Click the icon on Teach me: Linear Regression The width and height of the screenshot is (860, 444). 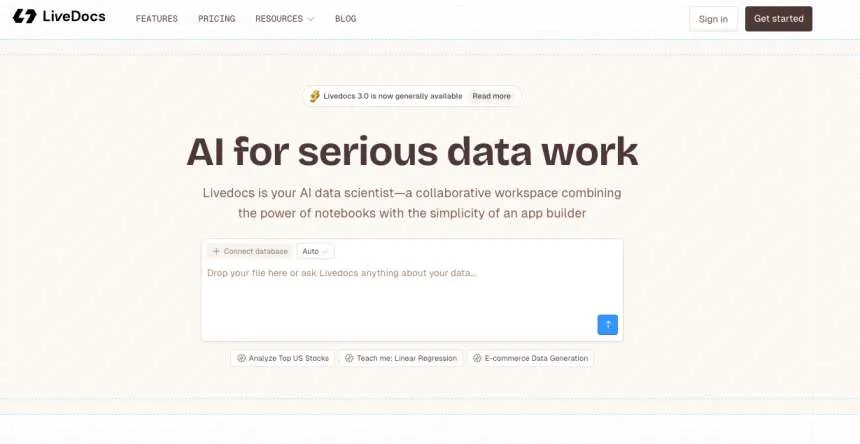click(x=349, y=358)
